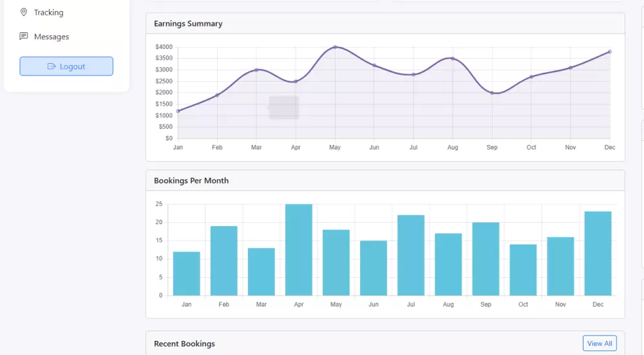
Task: Click the Aug bookings bar
Action: 448,265
